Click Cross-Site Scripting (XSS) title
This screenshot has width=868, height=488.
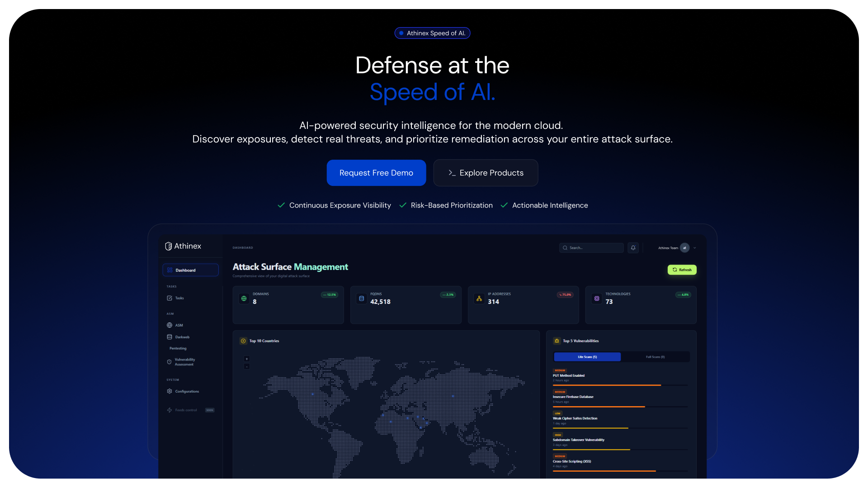(x=571, y=461)
